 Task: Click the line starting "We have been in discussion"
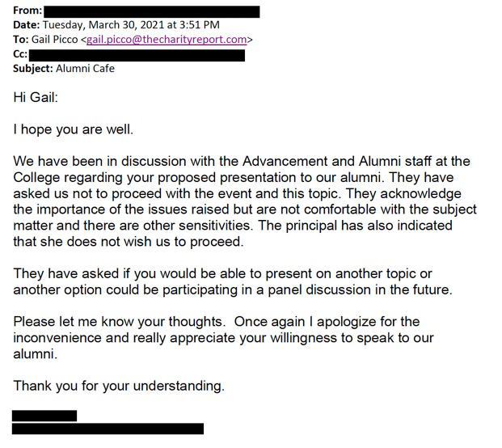[242, 161]
